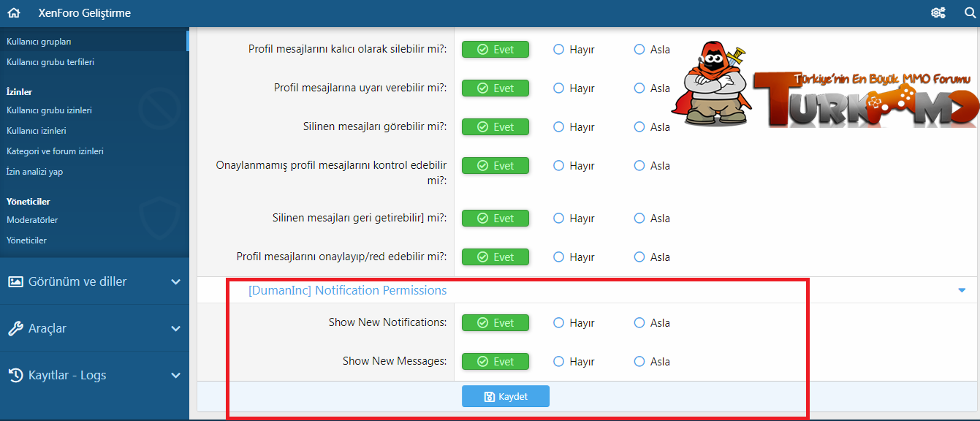Select Evet for Show New Notifications
This screenshot has height=421, width=980.
pyautogui.click(x=495, y=323)
